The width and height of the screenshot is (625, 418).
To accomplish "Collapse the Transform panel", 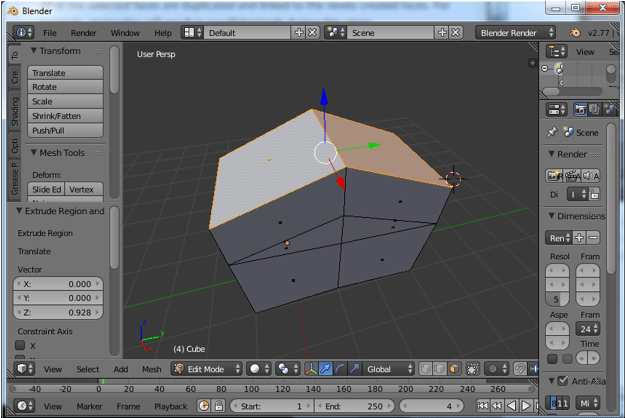I will (x=34, y=51).
